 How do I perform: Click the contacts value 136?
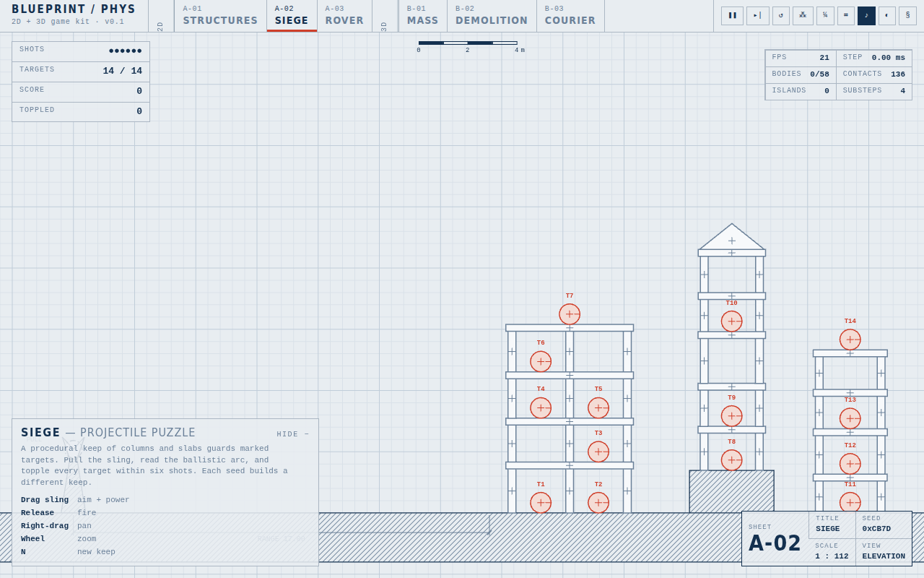(898, 74)
